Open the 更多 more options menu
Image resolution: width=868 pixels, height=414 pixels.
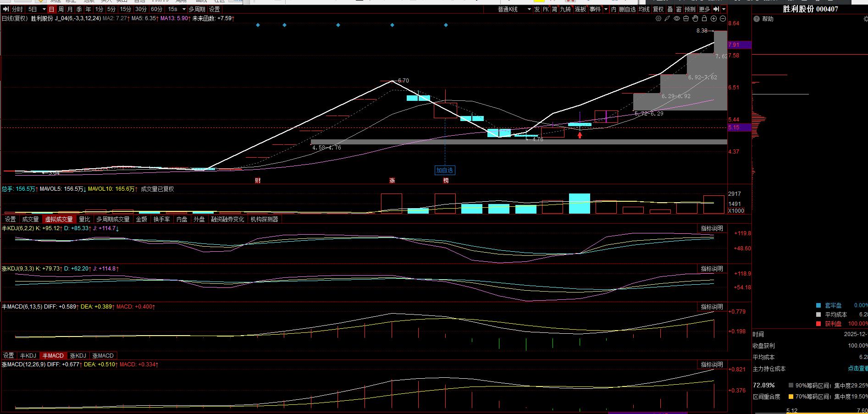tap(704, 9)
